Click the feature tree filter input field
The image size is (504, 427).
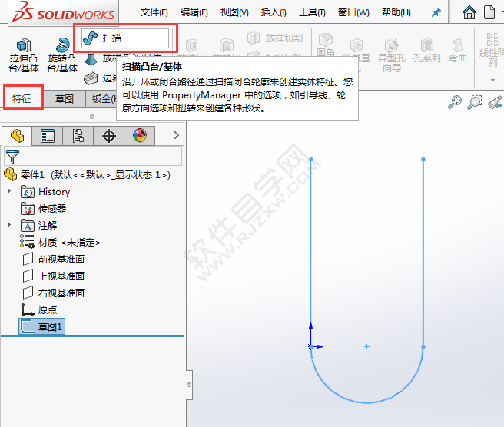(93, 157)
